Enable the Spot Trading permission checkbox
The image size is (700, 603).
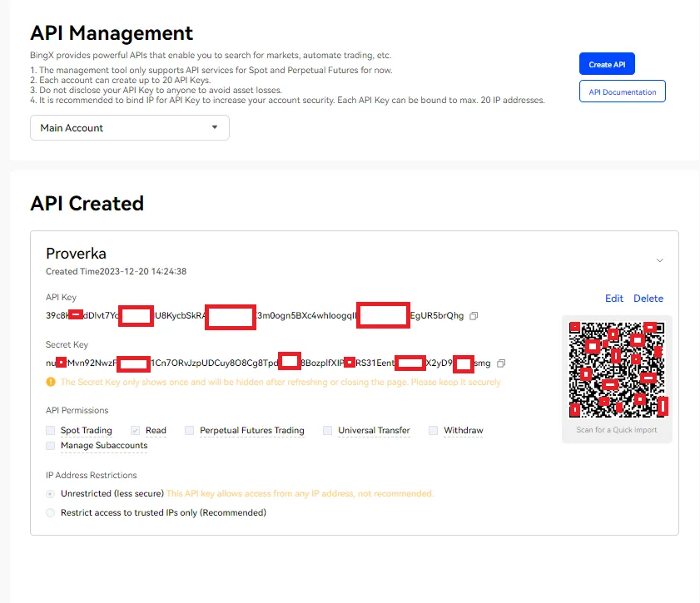pyautogui.click(x=52, y=431)
